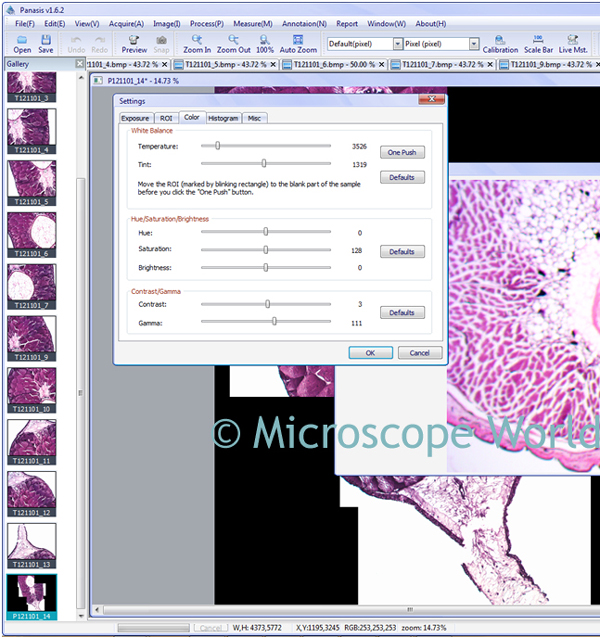Close the T121101_6.bmp document tab
This screenshot has width=600, height=637.
381,65
